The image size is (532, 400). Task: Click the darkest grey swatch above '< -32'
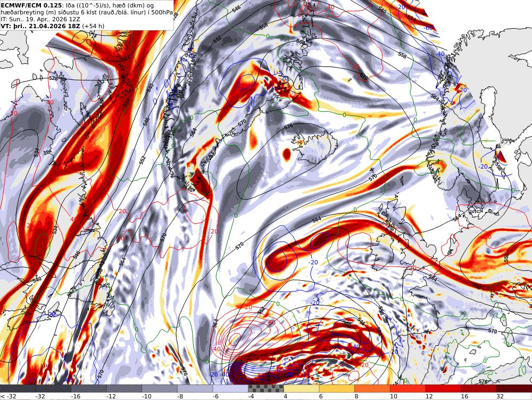pyautogui.click(x=18, y=388)
